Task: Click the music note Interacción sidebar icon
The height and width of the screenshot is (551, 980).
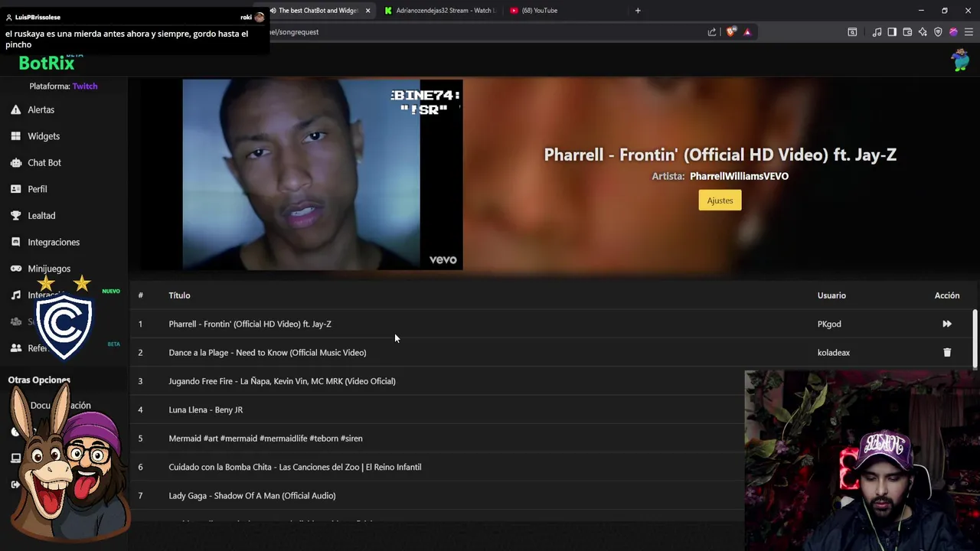Action: pyautogui.click(x=15, y=295)
